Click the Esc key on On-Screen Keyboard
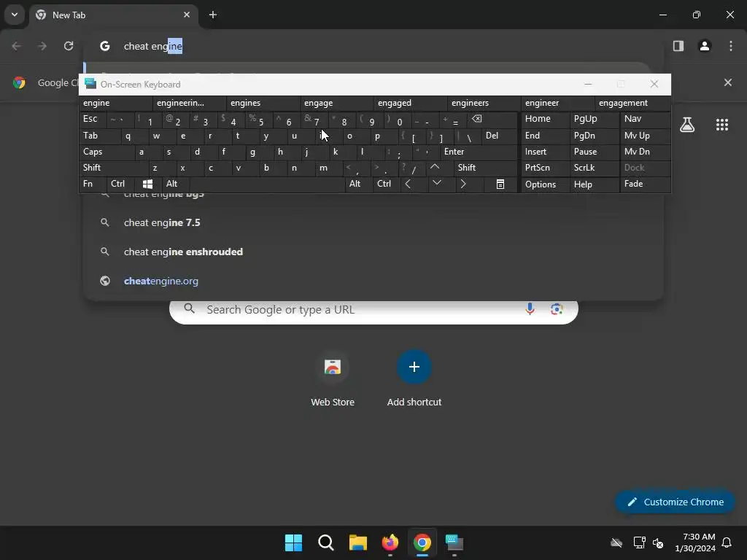Image resolution: width=747 pixels, height=560 pixels. click(x=93, y=119)
